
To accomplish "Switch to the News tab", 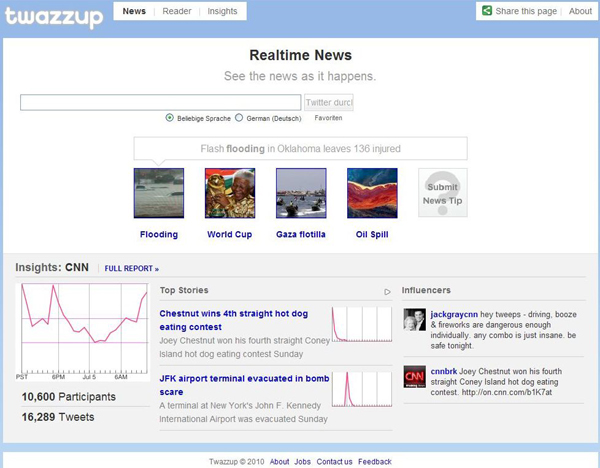I will tap(134, 11).
